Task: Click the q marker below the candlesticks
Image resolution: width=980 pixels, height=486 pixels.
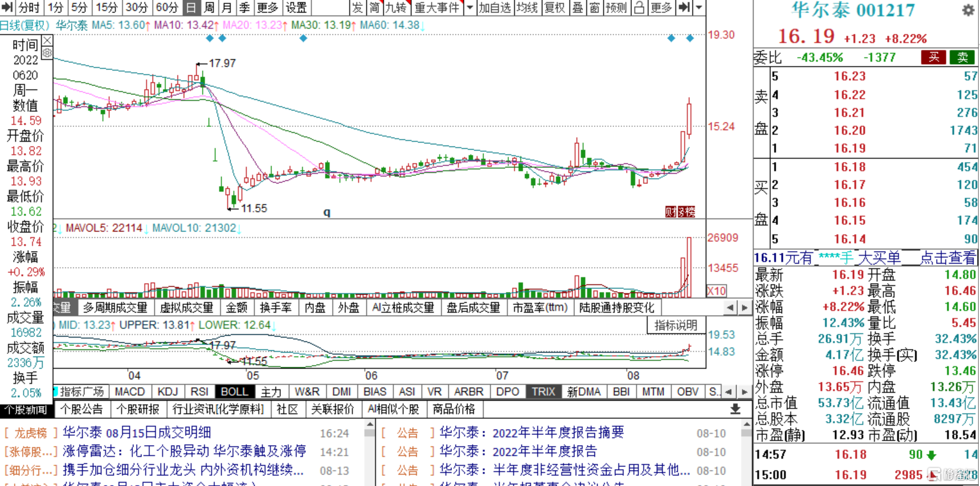Action: [x=327, y=212]
